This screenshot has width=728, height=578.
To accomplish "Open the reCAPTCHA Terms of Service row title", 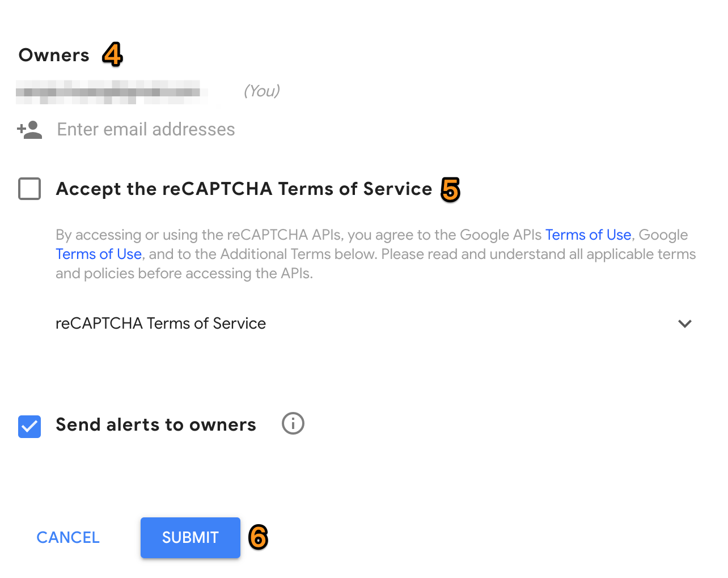I will pos(160,324).
